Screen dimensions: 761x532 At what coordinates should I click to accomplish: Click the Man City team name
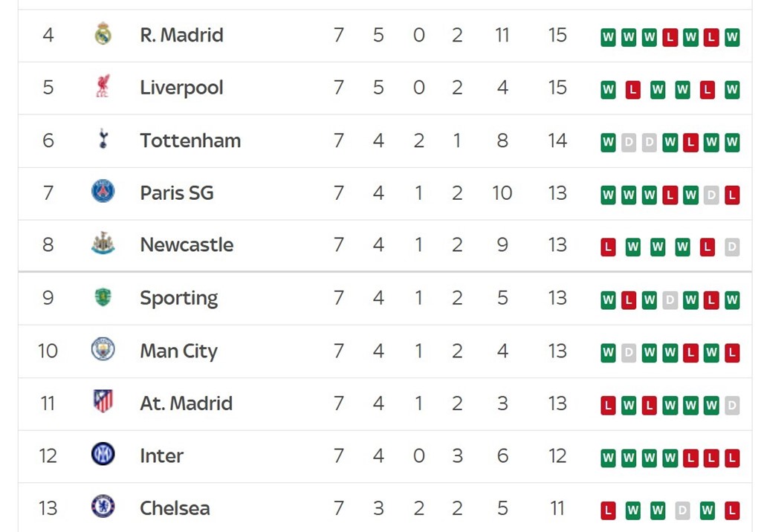[x=178, y=351]
